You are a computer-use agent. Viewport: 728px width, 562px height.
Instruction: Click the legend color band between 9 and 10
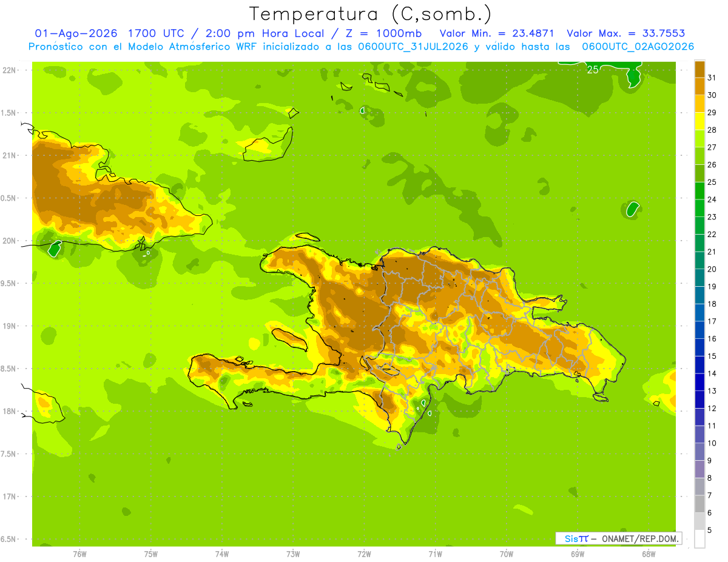pyautogui.click(x=699, y=452)
